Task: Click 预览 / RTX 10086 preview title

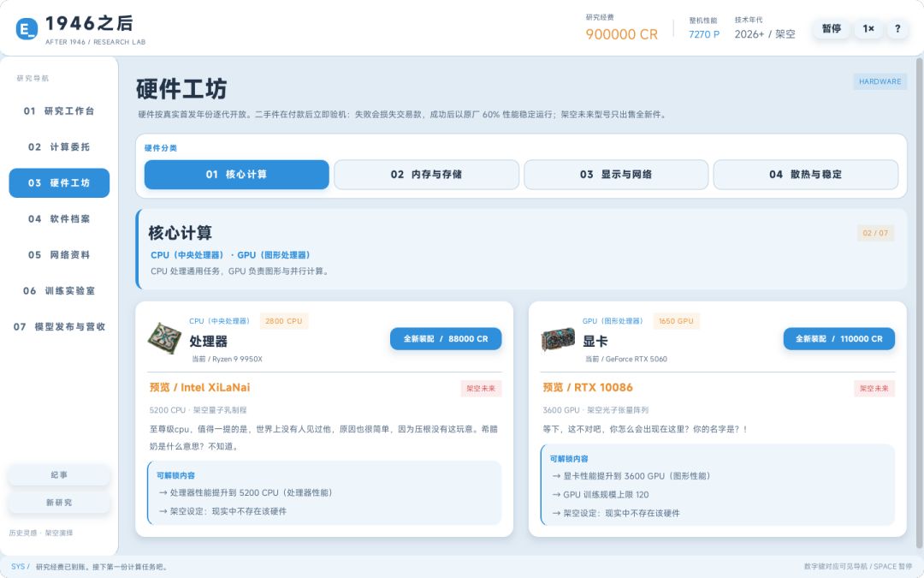Action: click(588, 388)
